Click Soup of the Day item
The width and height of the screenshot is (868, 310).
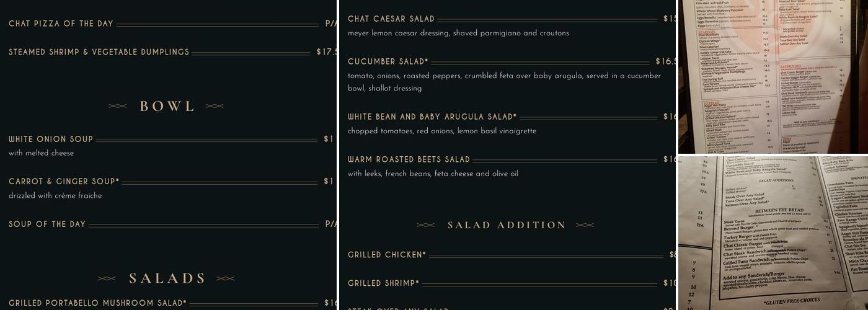click(47, 224)
